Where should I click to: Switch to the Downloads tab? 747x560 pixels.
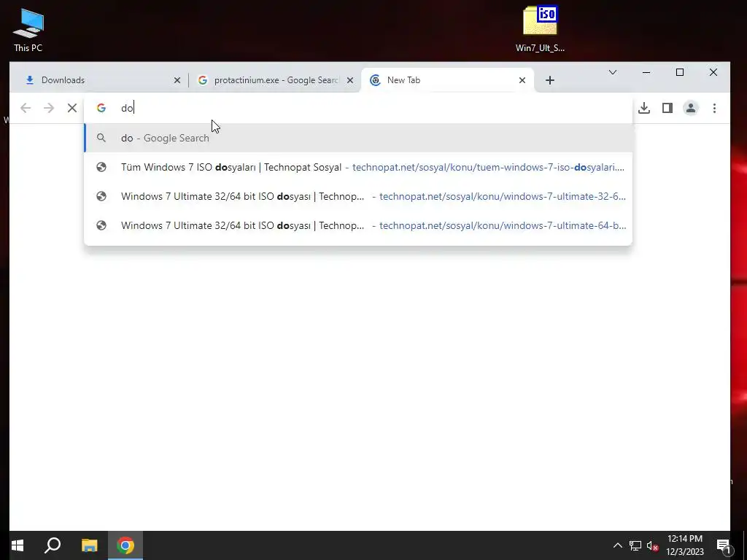tap(102, 80)
